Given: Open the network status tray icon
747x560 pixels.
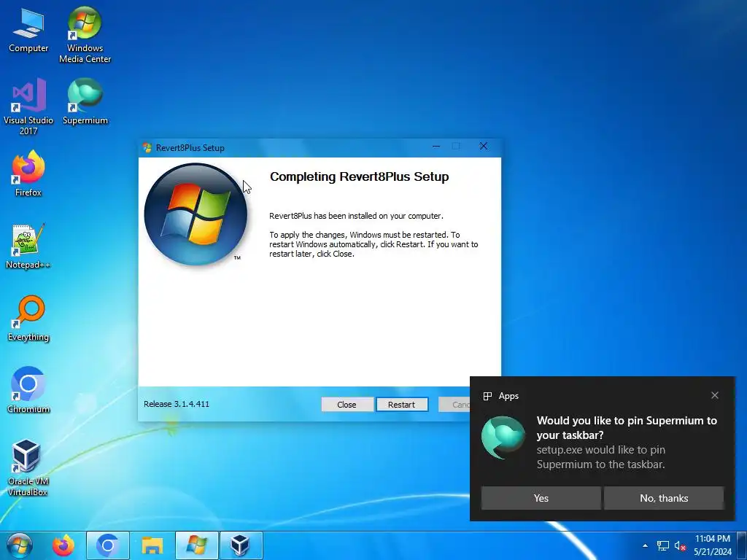Looking at the screenshot, I should (x=662, y=545).
